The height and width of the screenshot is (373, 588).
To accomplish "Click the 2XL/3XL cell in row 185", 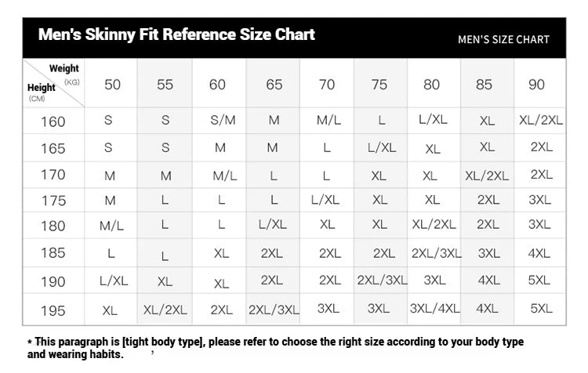I will click(436, 253).
